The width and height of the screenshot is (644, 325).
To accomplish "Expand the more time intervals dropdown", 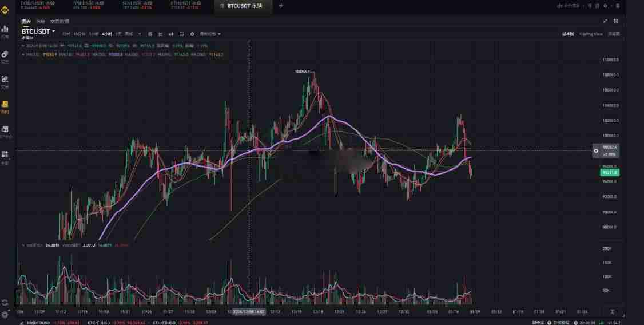I will click(140, 34).
